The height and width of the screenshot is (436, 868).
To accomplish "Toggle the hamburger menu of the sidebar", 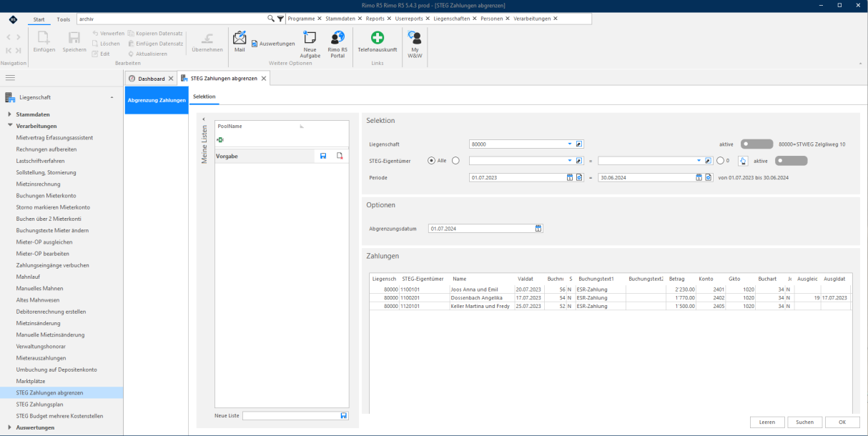I will (11, 77).
